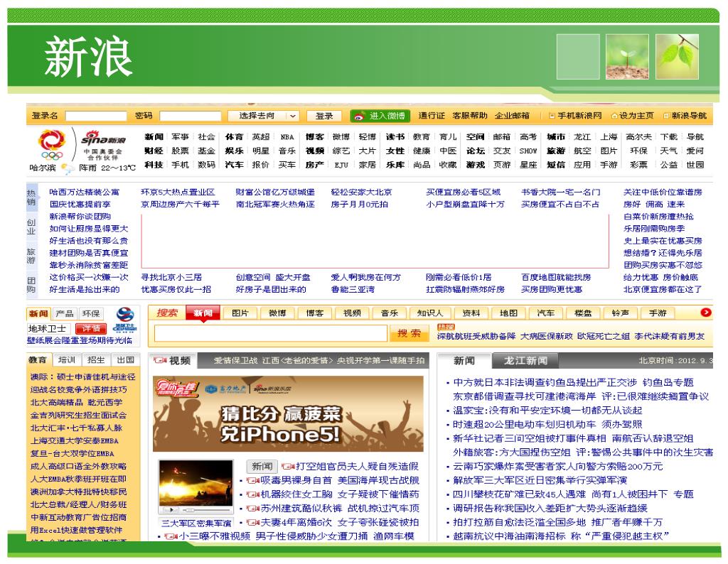Open the 体育 navigation link
The width and height of the screenshot is (728, 564).
tap(234, 137)
